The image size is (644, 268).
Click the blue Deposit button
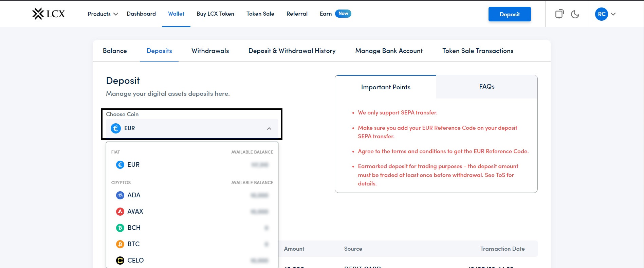(510, 14)
